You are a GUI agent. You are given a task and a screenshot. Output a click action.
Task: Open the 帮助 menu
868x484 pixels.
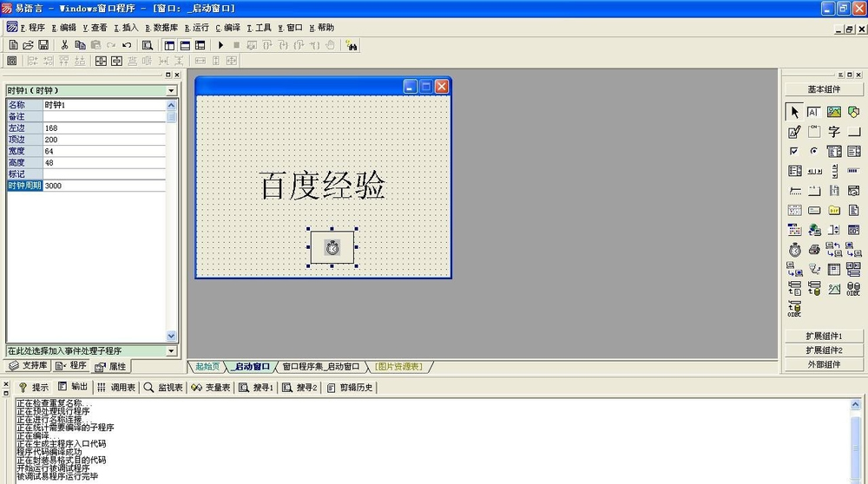click(322, 28)
